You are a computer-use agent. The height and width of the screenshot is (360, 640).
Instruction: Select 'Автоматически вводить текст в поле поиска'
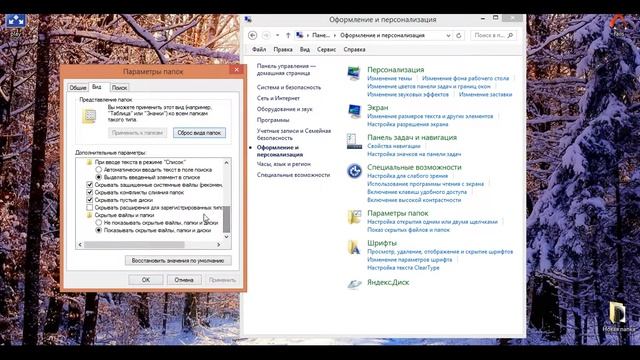coord(98,169)
